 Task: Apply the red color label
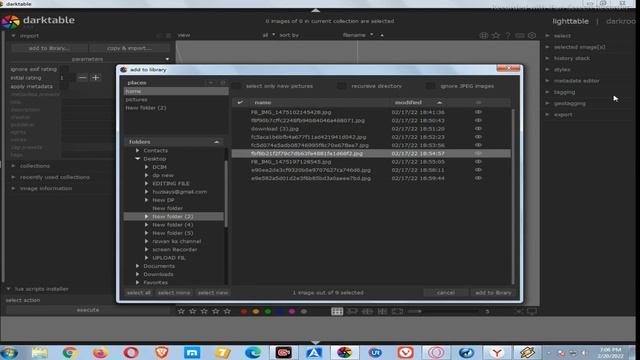pos(244,311)
